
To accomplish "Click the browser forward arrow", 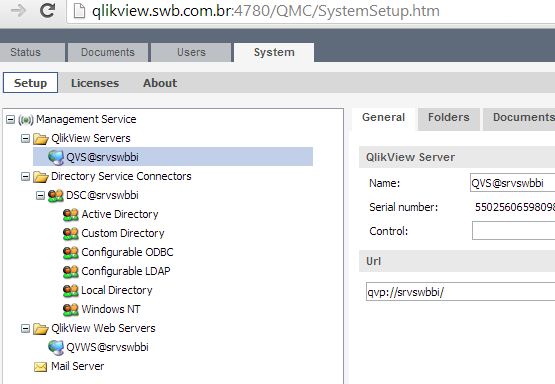I will pos(18,11).
